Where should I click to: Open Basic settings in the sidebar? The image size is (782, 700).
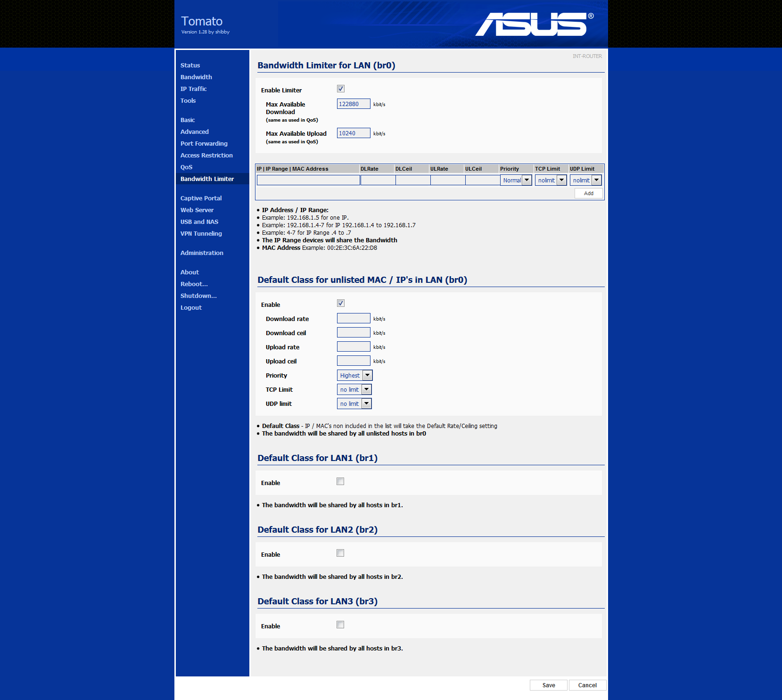tap(187, 120)
